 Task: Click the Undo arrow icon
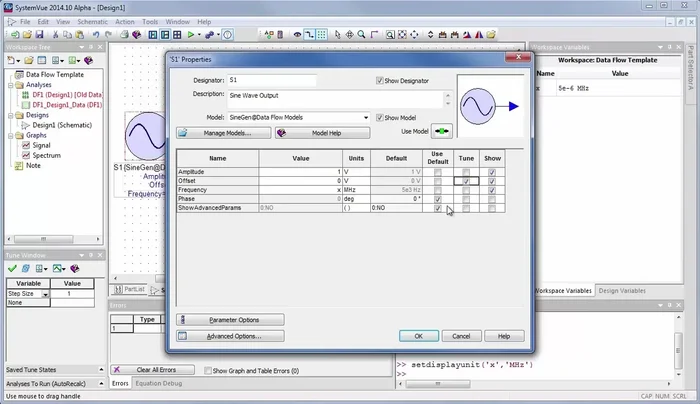pyautogui.click(x=97, y=35)
